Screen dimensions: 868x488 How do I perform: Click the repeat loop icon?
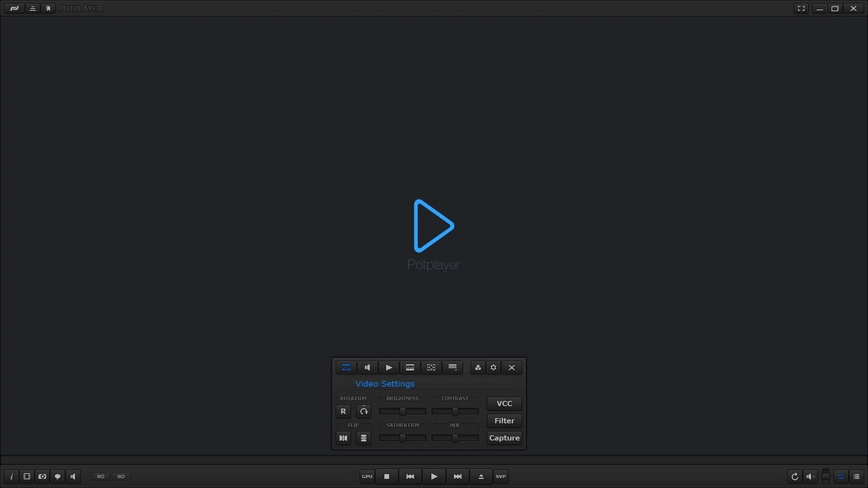click(795, 476)
